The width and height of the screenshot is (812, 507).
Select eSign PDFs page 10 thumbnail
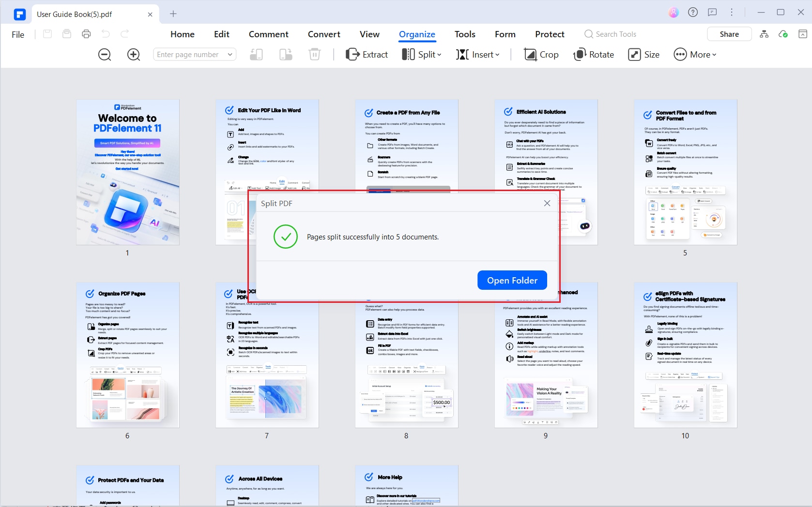pos(686,355)
